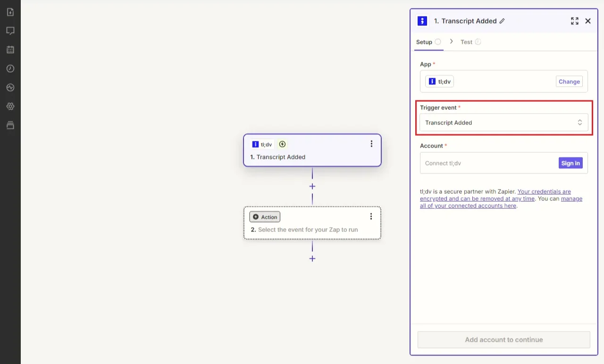604x364 pixels.
Task: Open the Trigger event dropdown
Action: (x=504, y=123)
